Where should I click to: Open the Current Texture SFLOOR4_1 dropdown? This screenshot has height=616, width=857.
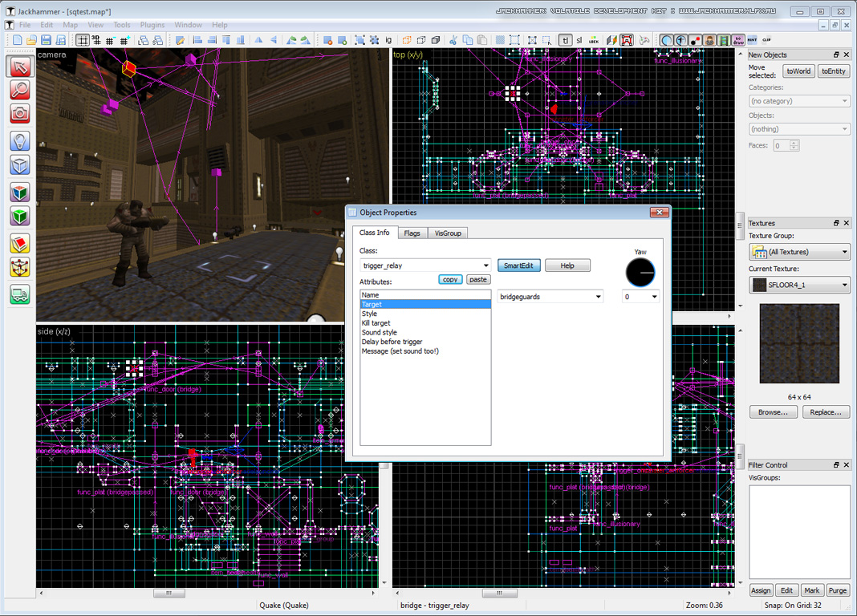pyautogui.click(x=844, y=285)
